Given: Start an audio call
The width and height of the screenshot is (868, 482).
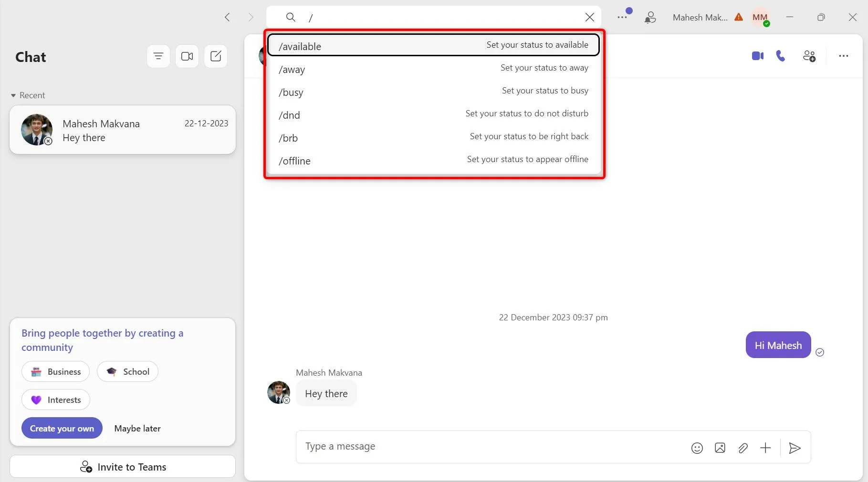Looking at the screenshot, I should [781, 56].
